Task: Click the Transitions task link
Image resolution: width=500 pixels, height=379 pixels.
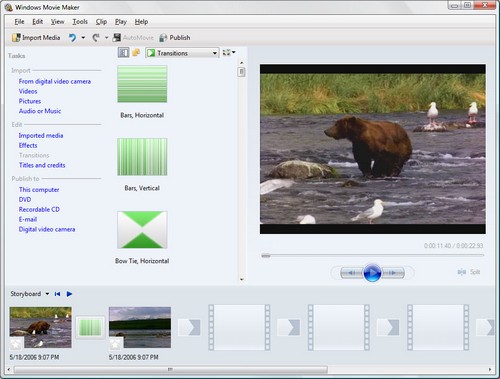Action: 34,155
